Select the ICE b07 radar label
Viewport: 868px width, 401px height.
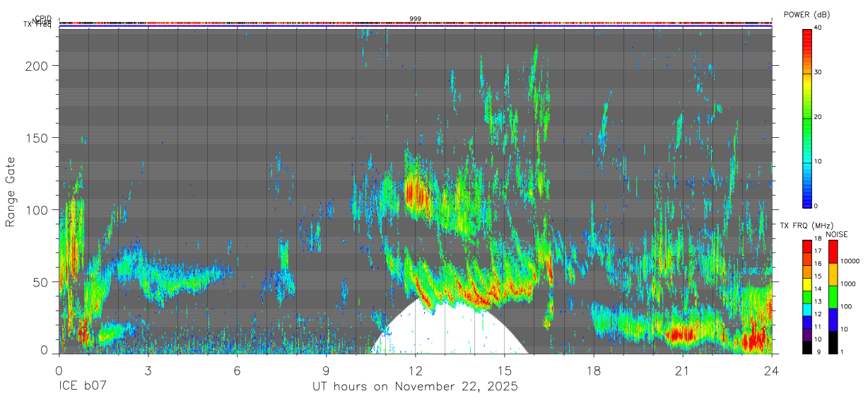point(82,387)
